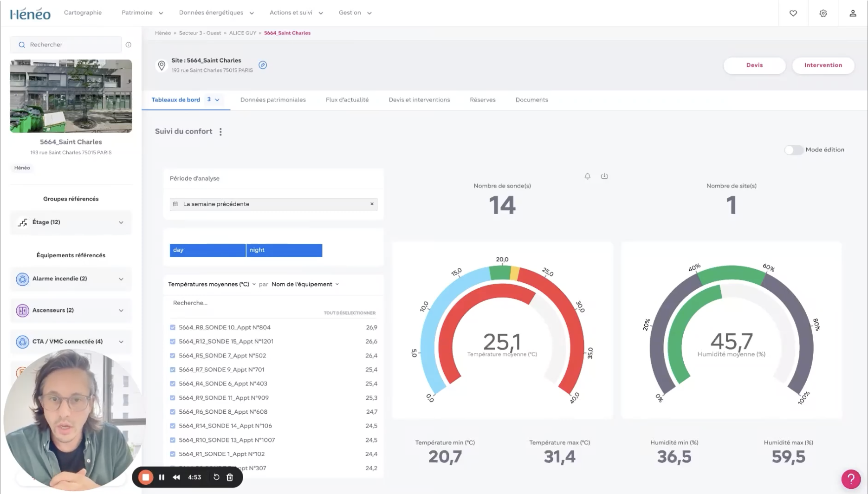Click the download export icon
Viewport: 868px width, 494px height.
tap(604, 176)
